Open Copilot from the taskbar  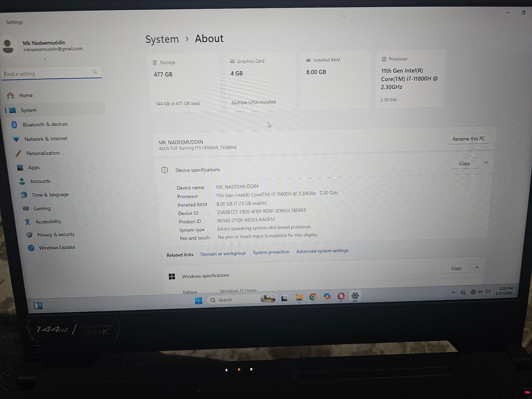327,296
